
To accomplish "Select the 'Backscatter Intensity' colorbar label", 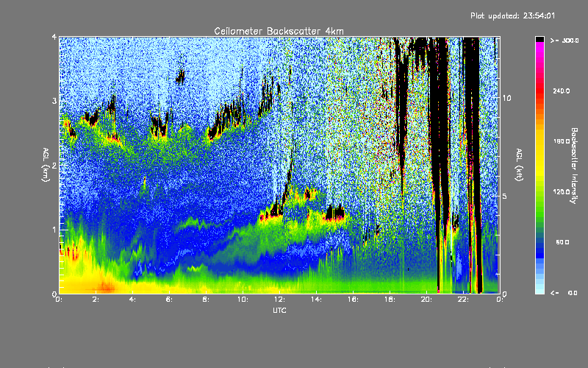I will pos(574,166).
